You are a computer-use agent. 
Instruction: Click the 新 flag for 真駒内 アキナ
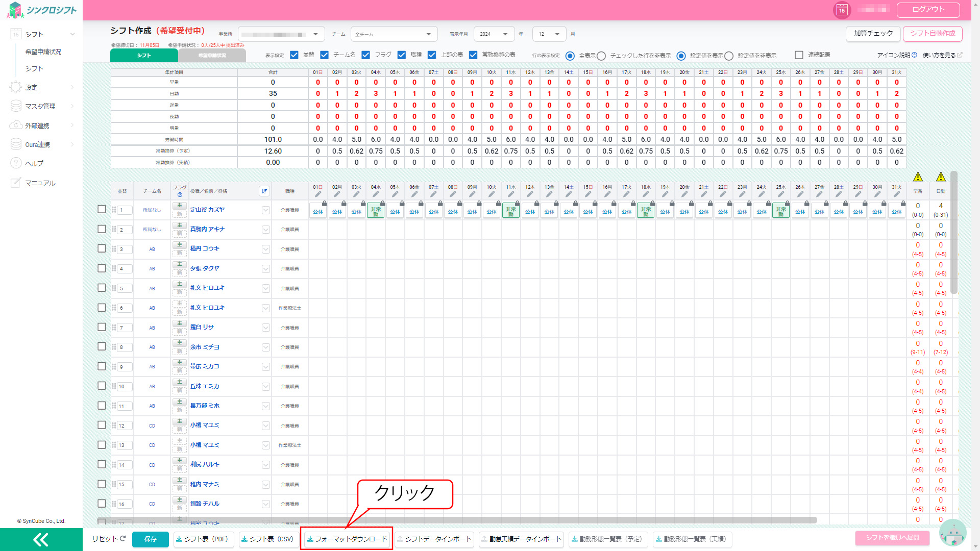point(180,234)
